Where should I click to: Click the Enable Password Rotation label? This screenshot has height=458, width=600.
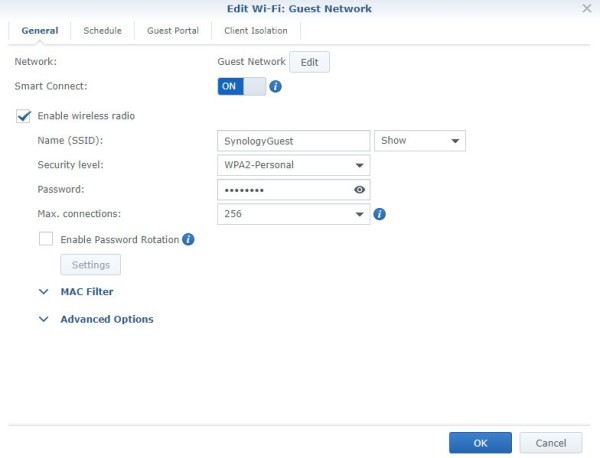pyautogui.click(x=120, y=240)
